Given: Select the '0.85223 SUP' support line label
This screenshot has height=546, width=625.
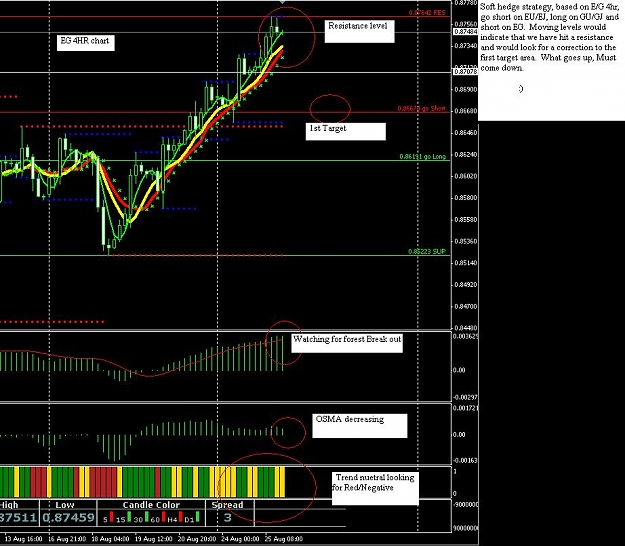Looking at the screenshot, I should [x=427, y=251].
